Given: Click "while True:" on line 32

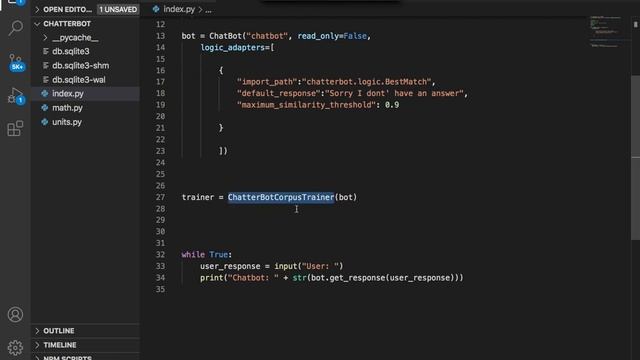Looking at the screenshot, I should click(x=207, y=255).
